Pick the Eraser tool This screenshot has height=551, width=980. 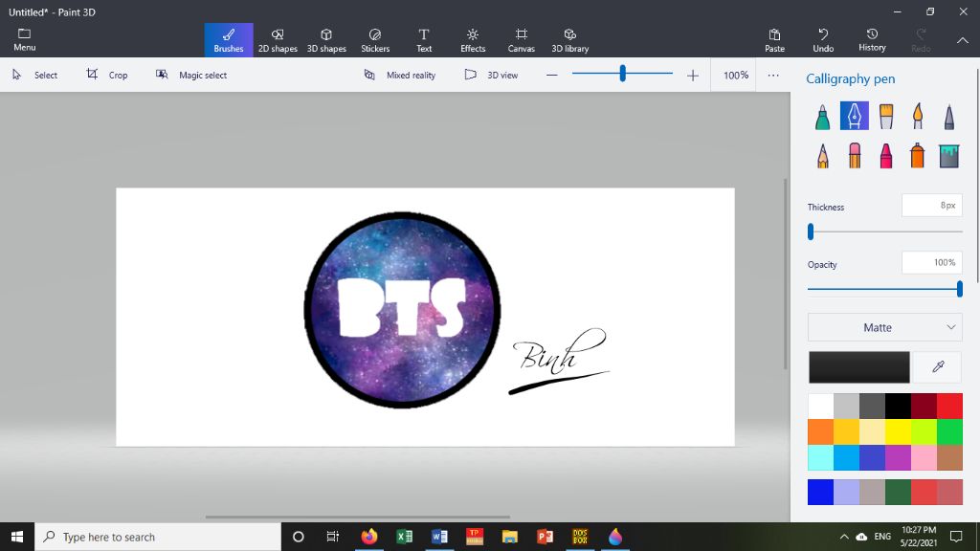[x=855, y=156]
